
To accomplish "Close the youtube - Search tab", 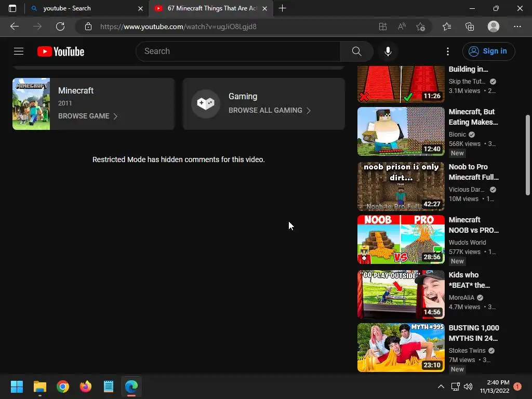I will pos(140,8).
